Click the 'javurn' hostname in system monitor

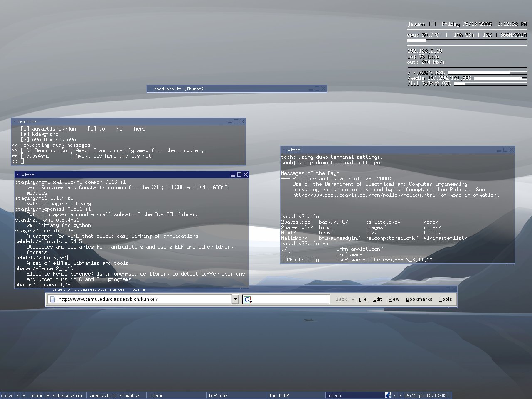coord(416,24)
